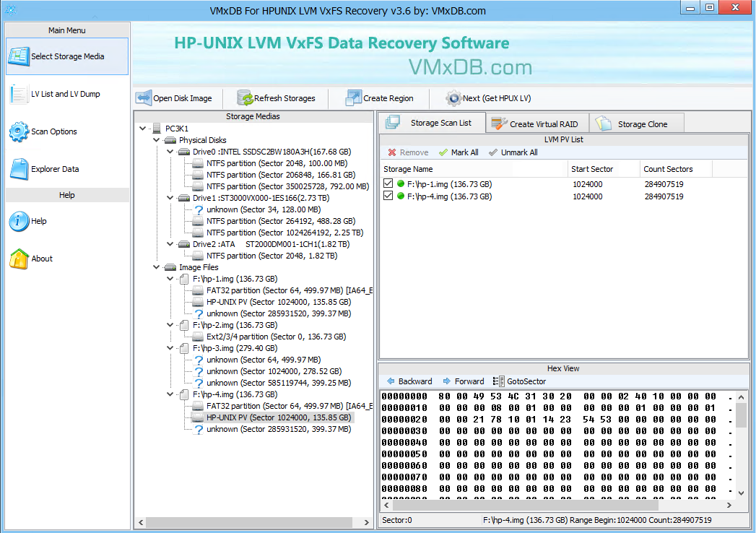
Task: Select FAT32 partition under hp-4.img
Action: (x=290, y=406)
